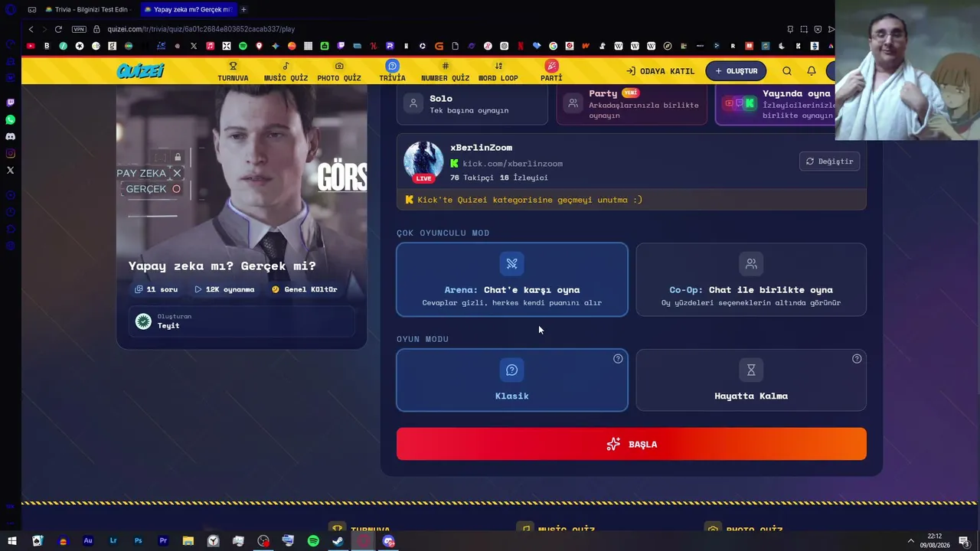Choose the Party play mode

(632, 104)
